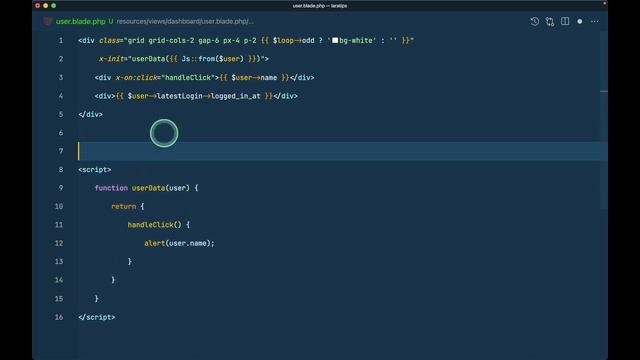
Task: Click 'alert(user.name);' statement
Action: tap(179, 243)
